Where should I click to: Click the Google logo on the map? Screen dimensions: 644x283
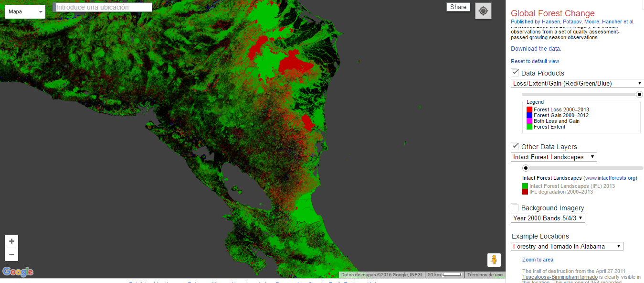(x=18, y=271)
